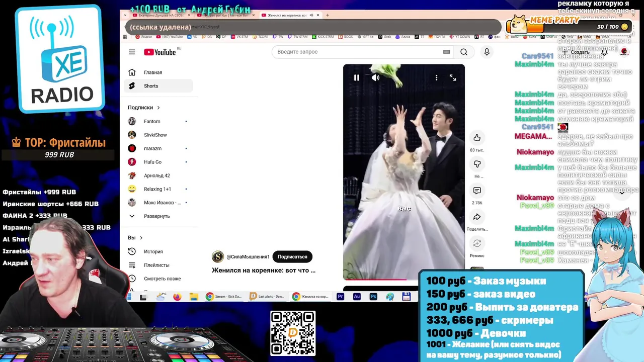Open the Fantom subscription channel

point(152,121)
